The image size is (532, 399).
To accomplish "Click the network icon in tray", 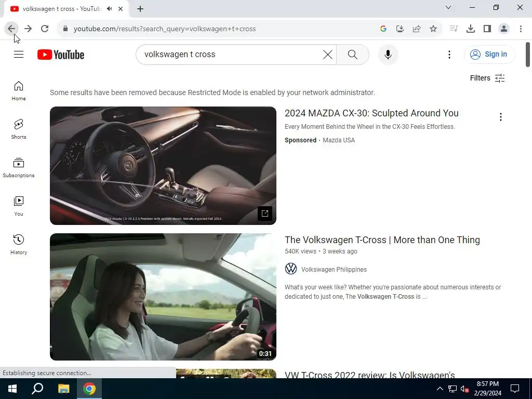I will click(453, 389).
